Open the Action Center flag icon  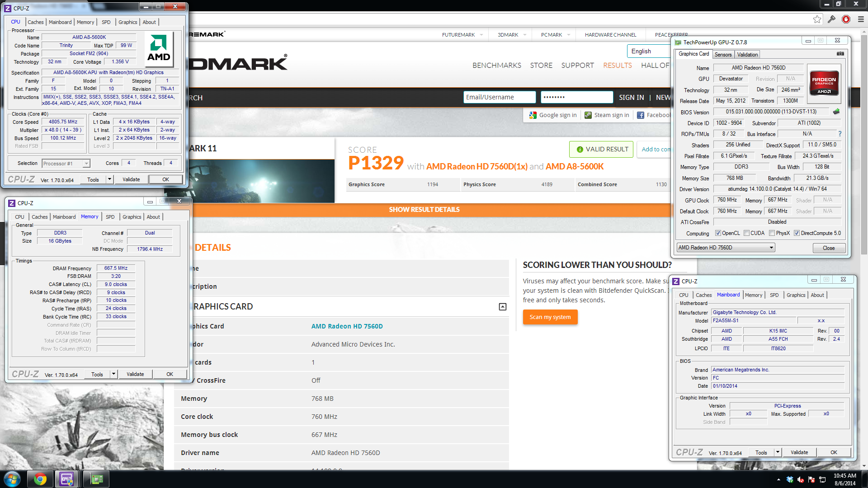coord(811,479)
